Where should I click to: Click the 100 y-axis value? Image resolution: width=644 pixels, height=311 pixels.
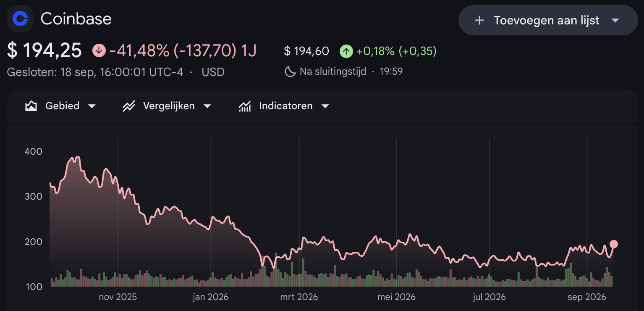(34, 287)
